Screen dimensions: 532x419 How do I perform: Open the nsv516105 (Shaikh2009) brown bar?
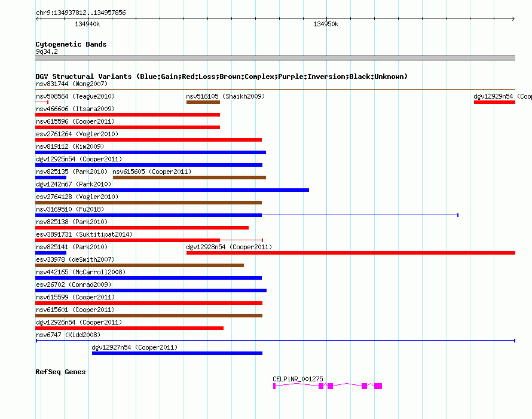coord(203,102)
